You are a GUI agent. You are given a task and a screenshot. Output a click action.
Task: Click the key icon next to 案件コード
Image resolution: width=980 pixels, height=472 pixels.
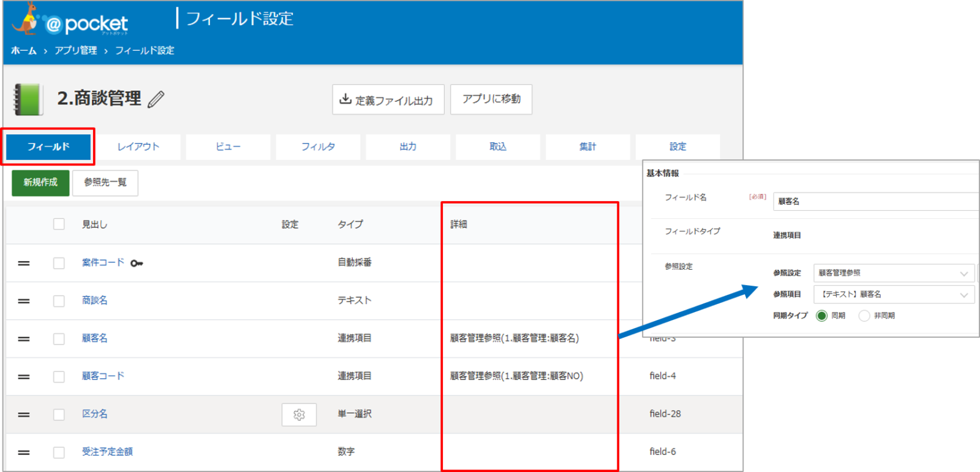137,264
